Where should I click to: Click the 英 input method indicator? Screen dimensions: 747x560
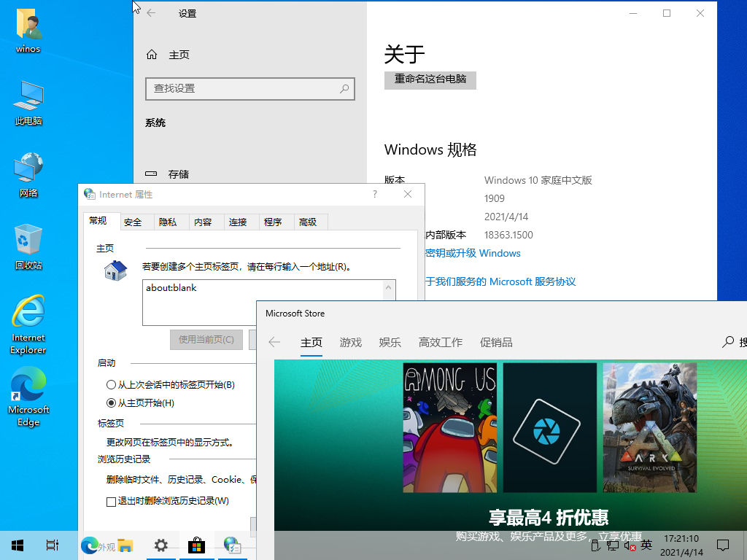[646, 545]
